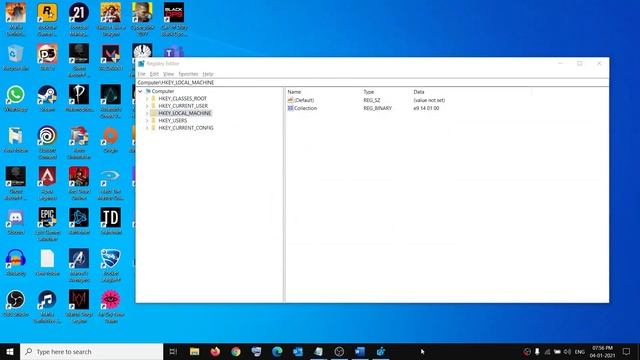This screenshot has height=360, width=640.
Task: Open Word from the taskbar
Action: (x=360, y=351)
